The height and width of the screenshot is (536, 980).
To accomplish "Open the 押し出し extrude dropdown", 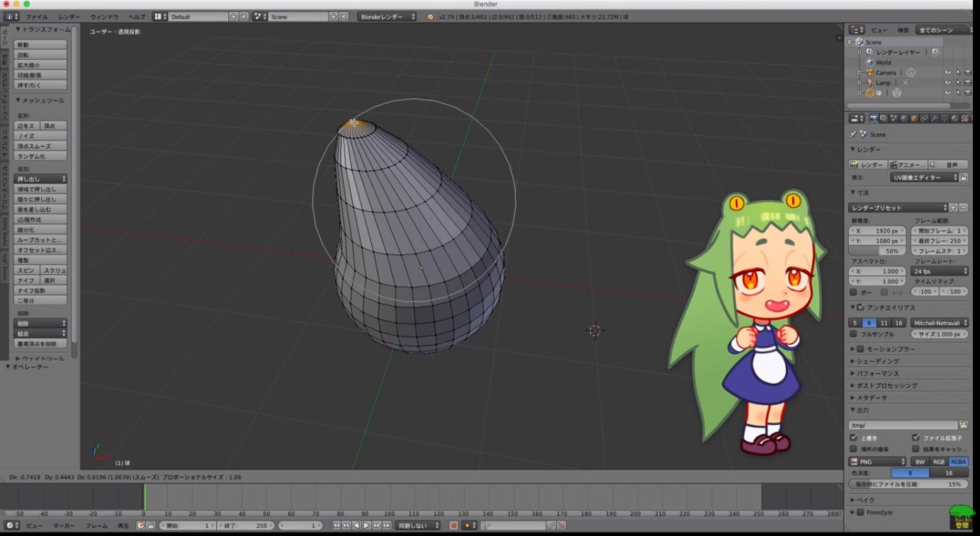I will [x=41, y=179].
